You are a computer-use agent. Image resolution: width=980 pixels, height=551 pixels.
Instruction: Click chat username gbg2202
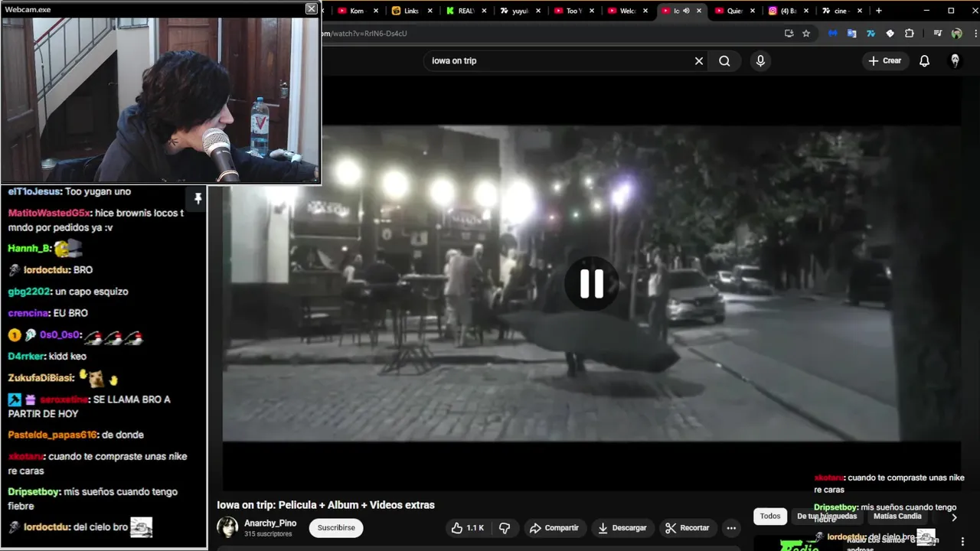[x=29, y=292]
